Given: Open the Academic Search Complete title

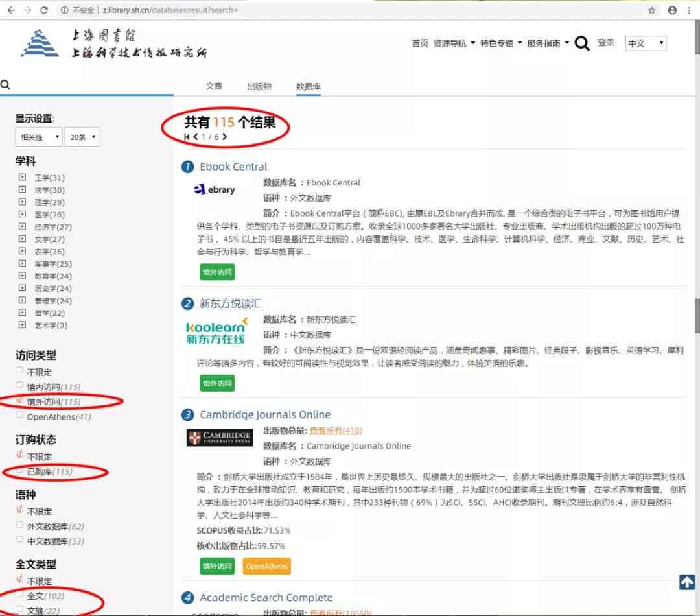Looking at the screenshot, I should pos(266,597).
